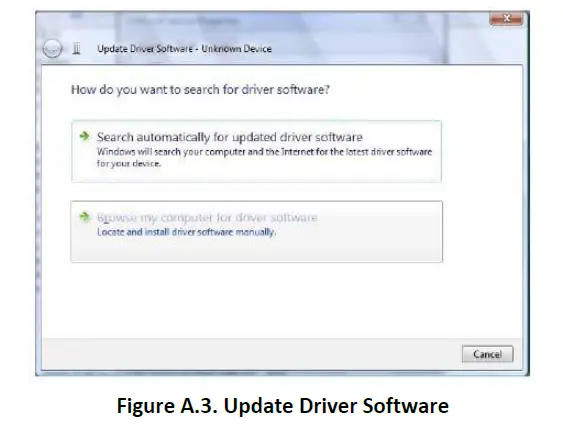
Task: Click the blank white area below both options
Action: point(282,300)
